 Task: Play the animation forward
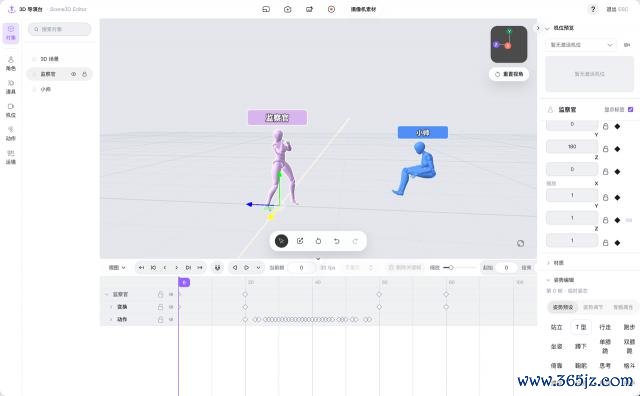pyautogui.click(x=247, y=268)
